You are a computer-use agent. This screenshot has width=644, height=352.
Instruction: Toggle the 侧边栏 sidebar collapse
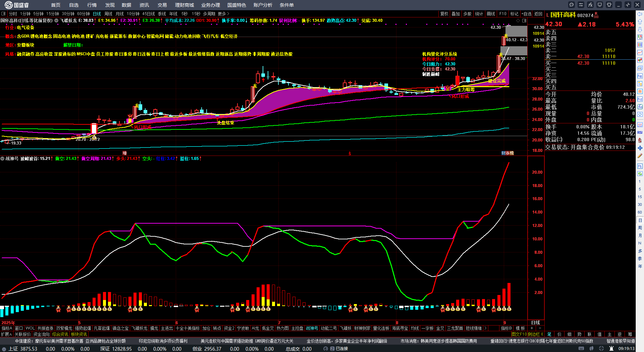pos(536,334)
